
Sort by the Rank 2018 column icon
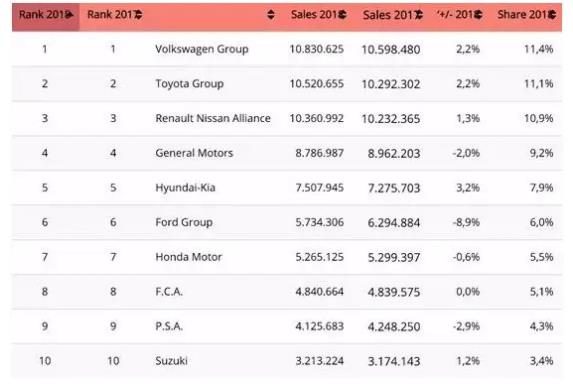click(69, 15)
